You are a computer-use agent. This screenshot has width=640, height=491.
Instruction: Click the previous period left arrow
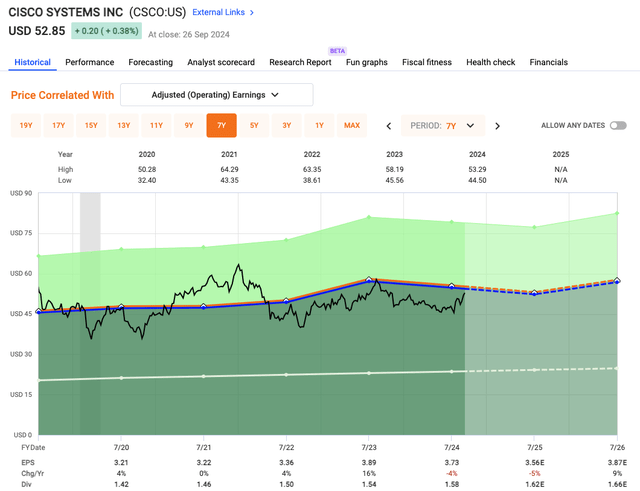[x=389, y=126]
